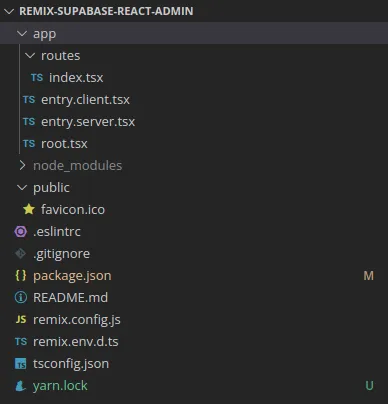The height and width of the screenshot is (404, 388).
Task: Collapse the REMIX-SUPABASE-REACT-ADMIN root chevron
Action: pyautogui.click(x=9, y=11)
